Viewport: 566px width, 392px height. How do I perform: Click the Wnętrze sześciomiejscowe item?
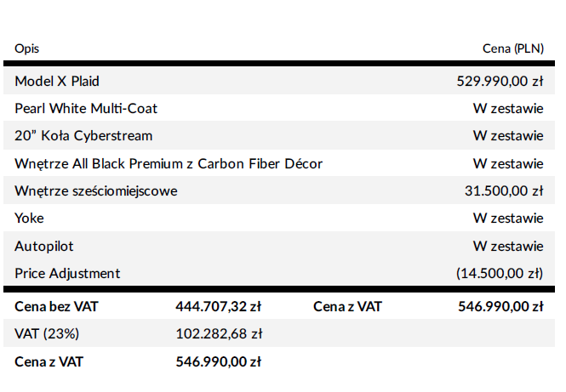(x=95, y=190)
